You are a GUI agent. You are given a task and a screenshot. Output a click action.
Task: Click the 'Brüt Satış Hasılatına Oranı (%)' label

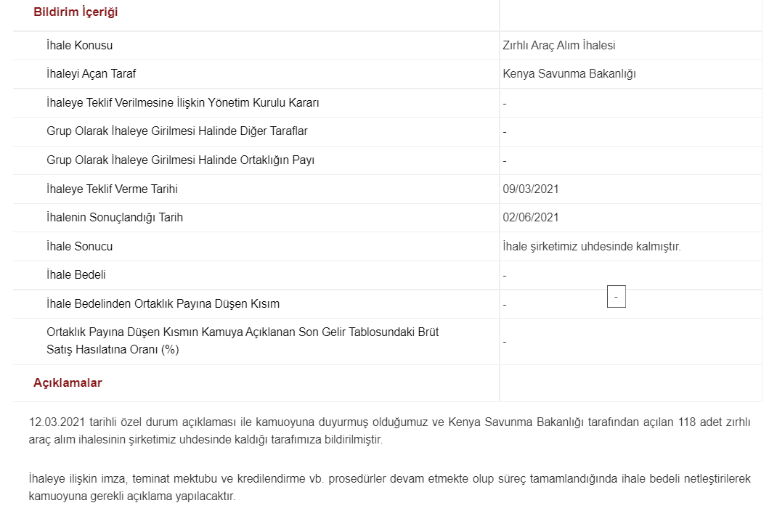click(243, 341)
